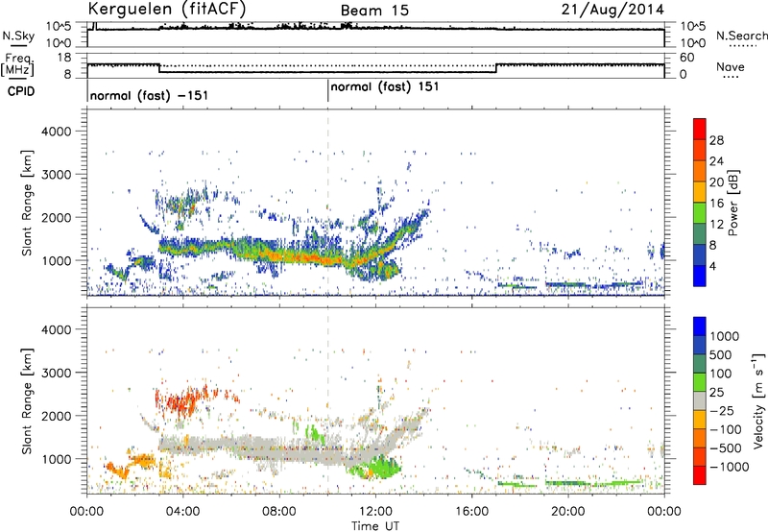Pick the red bottom segment of velocity colorbar
Image resolution: width=768 pixels, height=532 pixels.
700,475
